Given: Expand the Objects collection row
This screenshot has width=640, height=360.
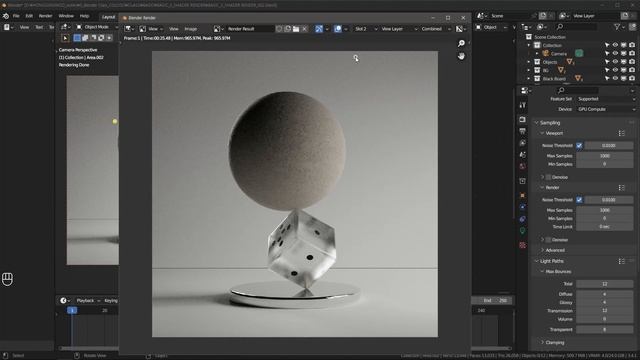Looking at the screenshot, I should (529, 62).
